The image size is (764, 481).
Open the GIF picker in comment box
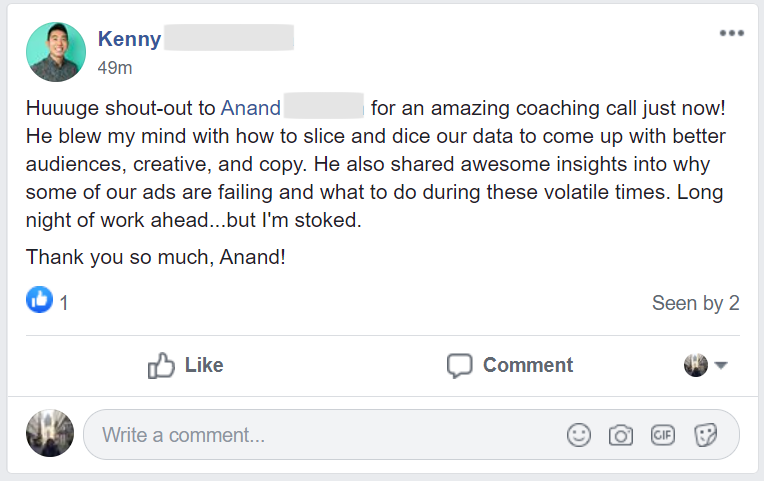[662, 435]
